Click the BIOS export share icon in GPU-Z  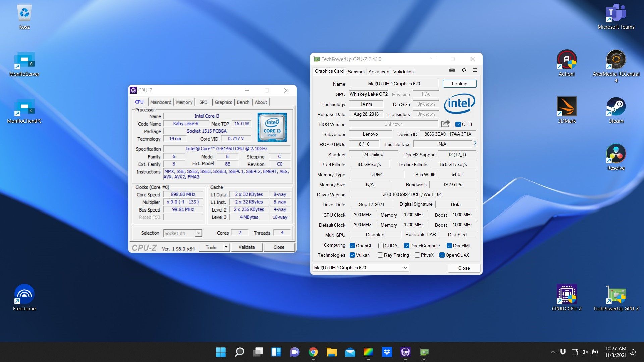445,124
